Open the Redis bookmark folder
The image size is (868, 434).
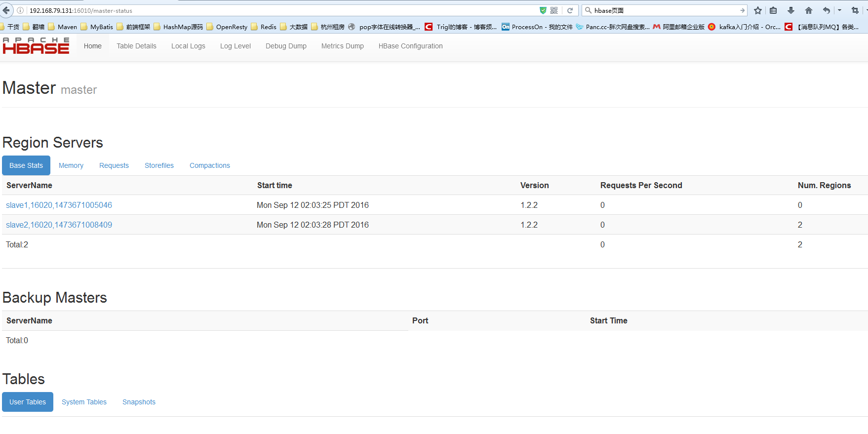(x=264, y=27)
